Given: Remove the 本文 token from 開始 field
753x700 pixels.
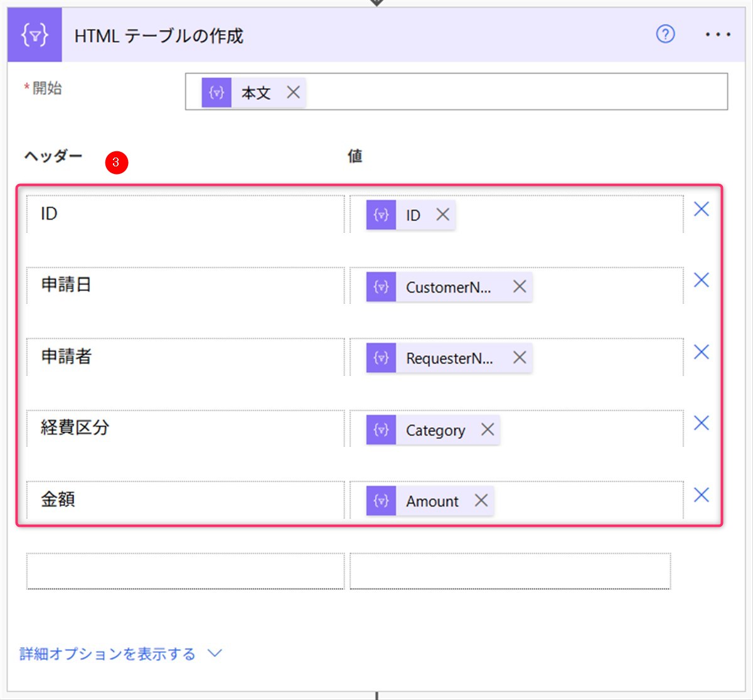Looking at the screenshot, I should [293, 92].
